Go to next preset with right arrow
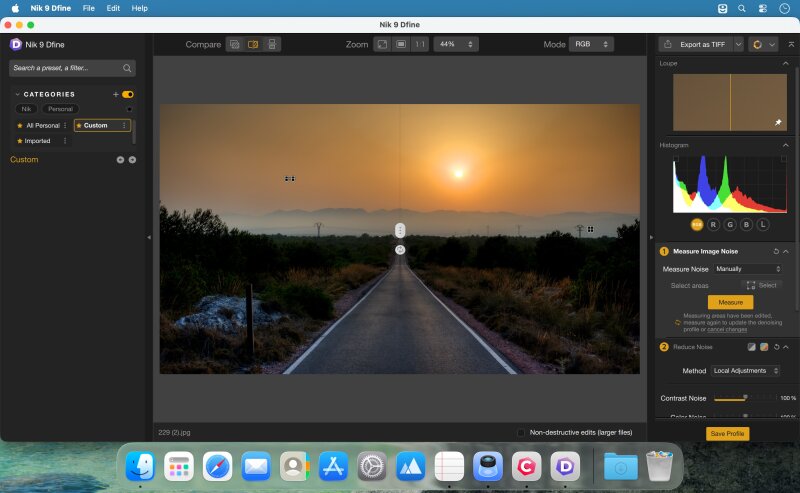The image size is (800, 493). coord(132,160)
